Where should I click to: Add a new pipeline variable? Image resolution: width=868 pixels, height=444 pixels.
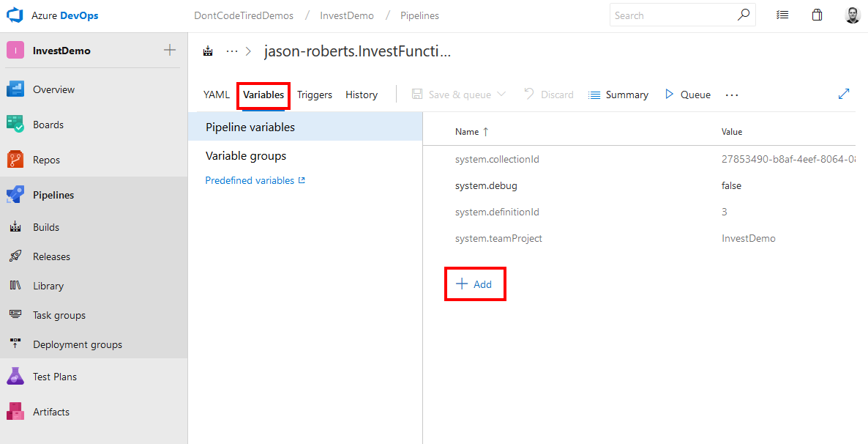coord(474,284)
